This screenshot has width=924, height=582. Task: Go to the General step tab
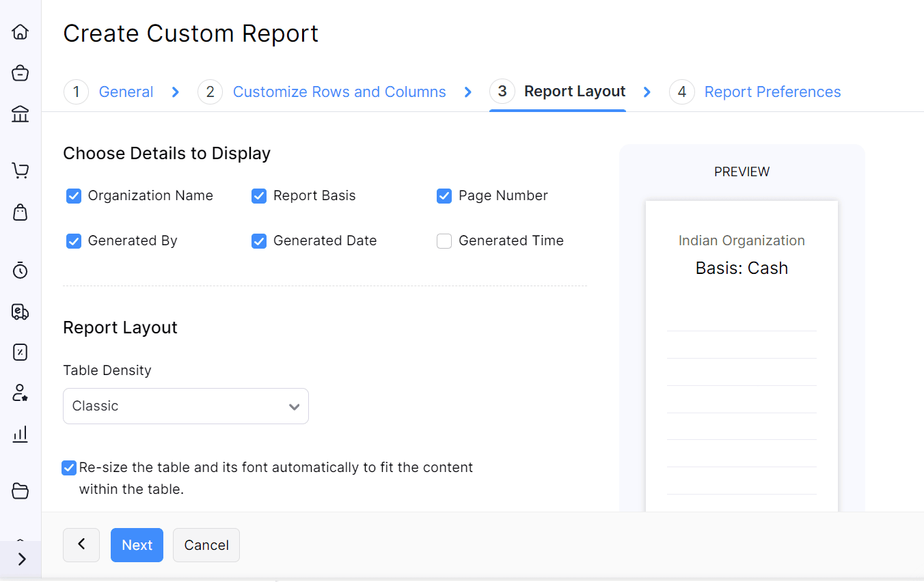click(126, 92)
